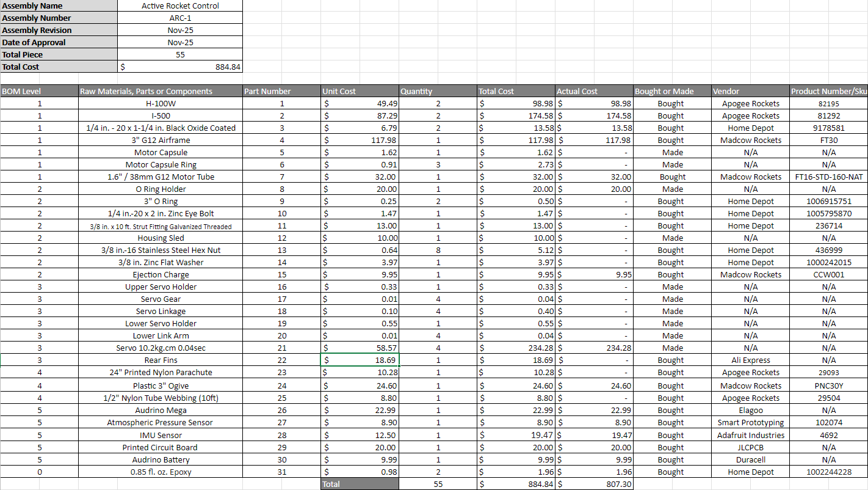Image resolution: width=868 pixels, height=490 pixels.
Task: Click the 'Product Number/Sku' header cell
Action: click(x=828, y=91)
